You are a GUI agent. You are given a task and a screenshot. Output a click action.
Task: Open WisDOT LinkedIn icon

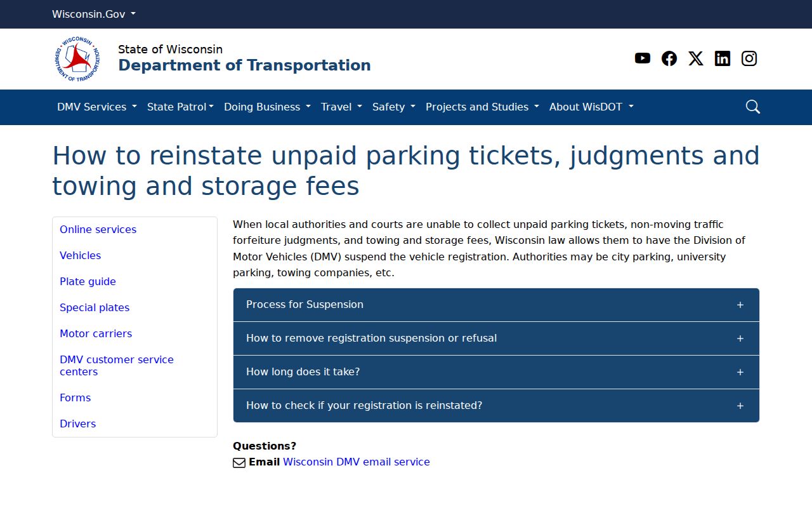click(723, 58)
